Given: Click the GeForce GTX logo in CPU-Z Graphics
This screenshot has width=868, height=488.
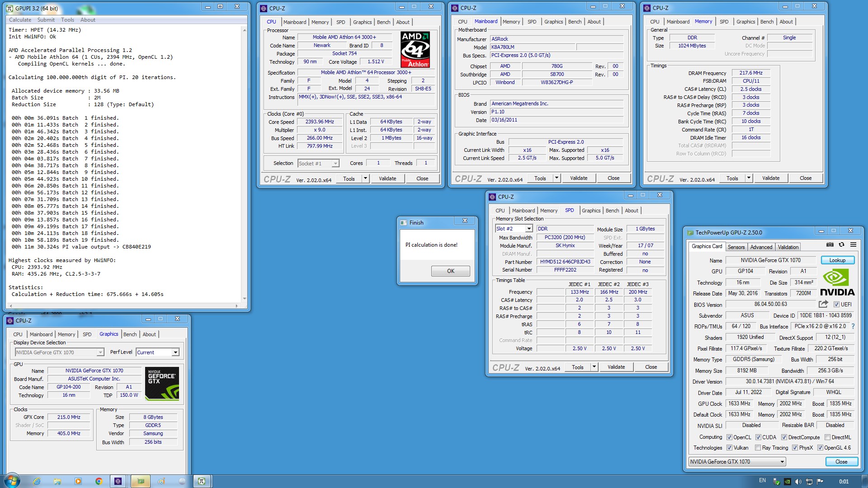Looking at the screenshot, I should 162,383.
